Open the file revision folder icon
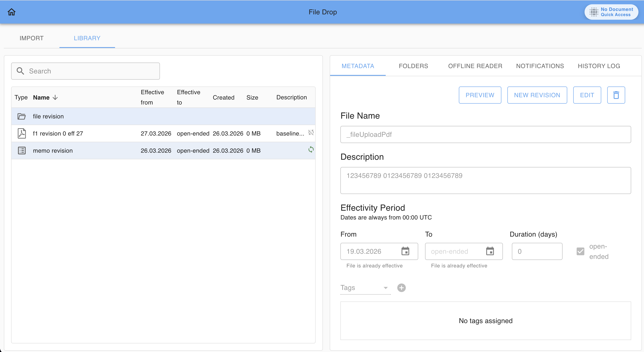Viewport: 644px width, 352px height. 22,116
